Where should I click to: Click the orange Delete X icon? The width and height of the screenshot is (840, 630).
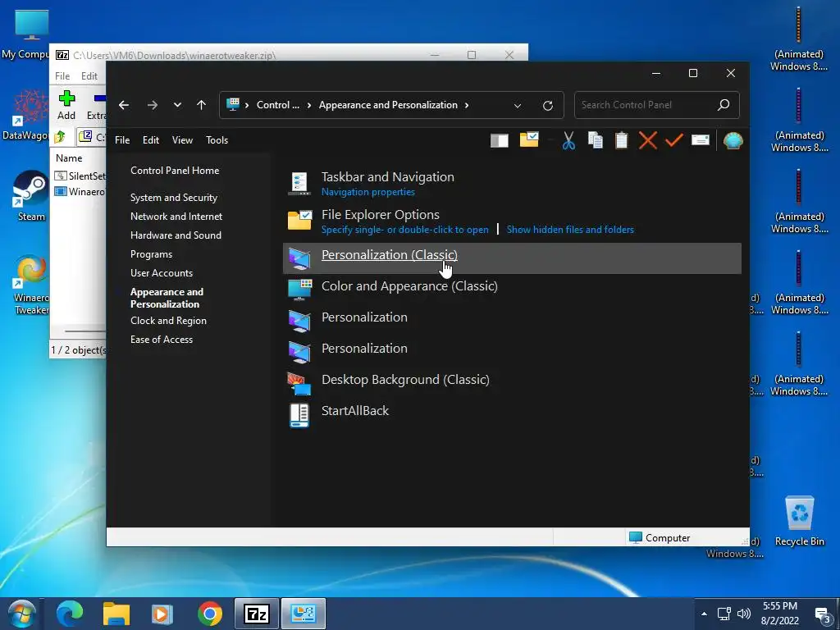click(648, 140)
